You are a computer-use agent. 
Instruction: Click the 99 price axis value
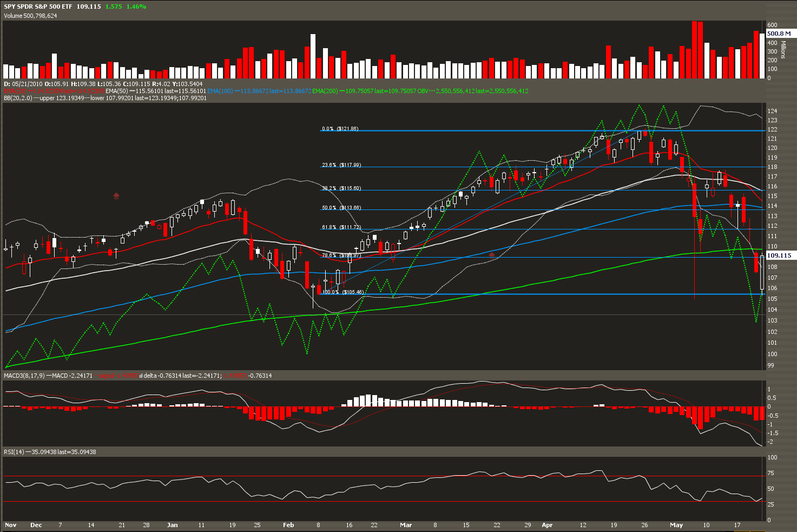(771, 365)
